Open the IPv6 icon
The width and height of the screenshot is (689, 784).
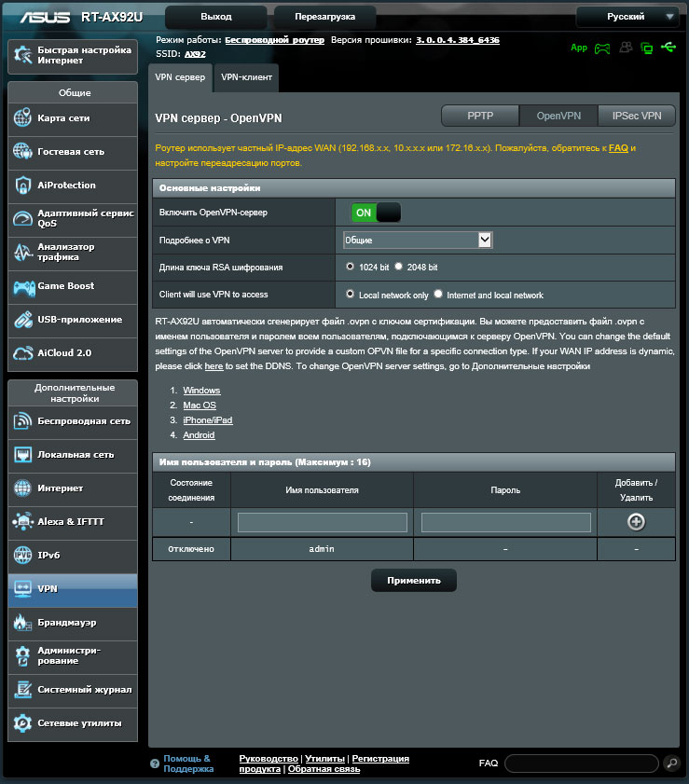pos(22,555)
